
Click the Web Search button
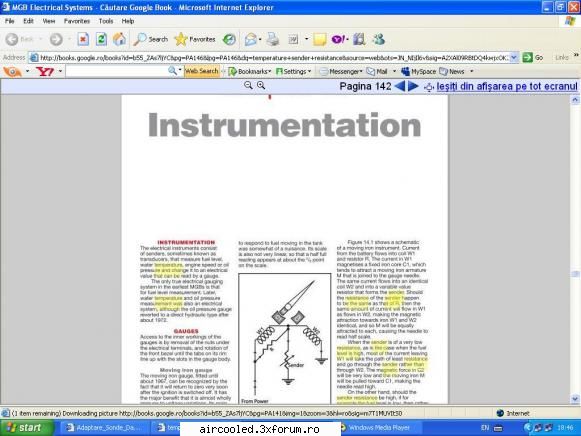(202, 71)
